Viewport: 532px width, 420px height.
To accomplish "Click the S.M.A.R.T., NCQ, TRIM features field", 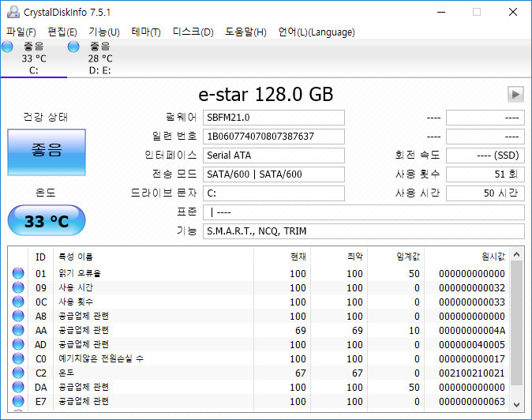I will click(364, 231).
